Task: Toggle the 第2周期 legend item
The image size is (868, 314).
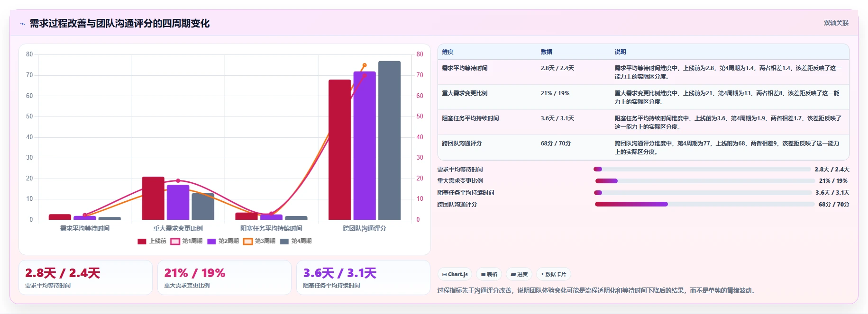Action: [x=223, y=241]
